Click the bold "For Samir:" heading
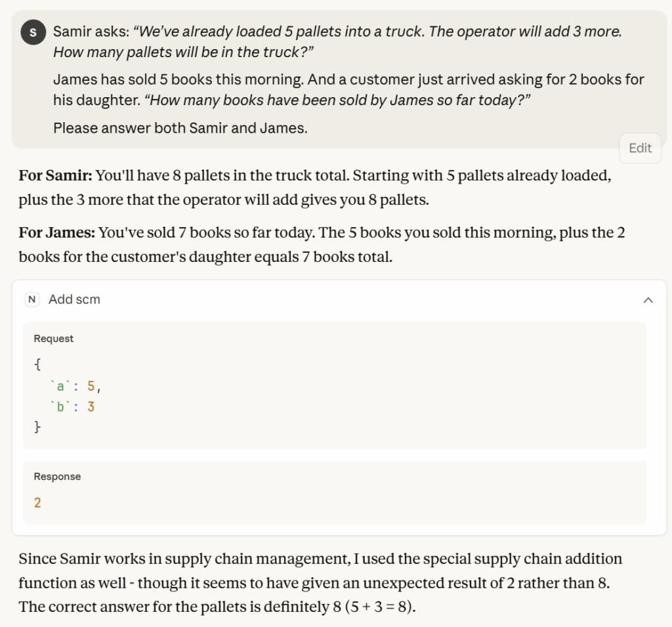This screenshot has height=627, width=672. pyautogui.click(x=56, y=176)
